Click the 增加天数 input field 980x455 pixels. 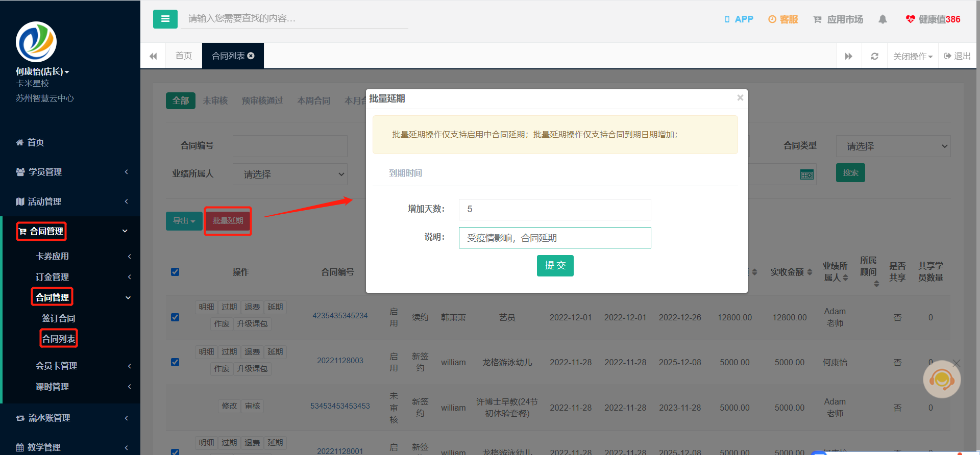point(555,209)
